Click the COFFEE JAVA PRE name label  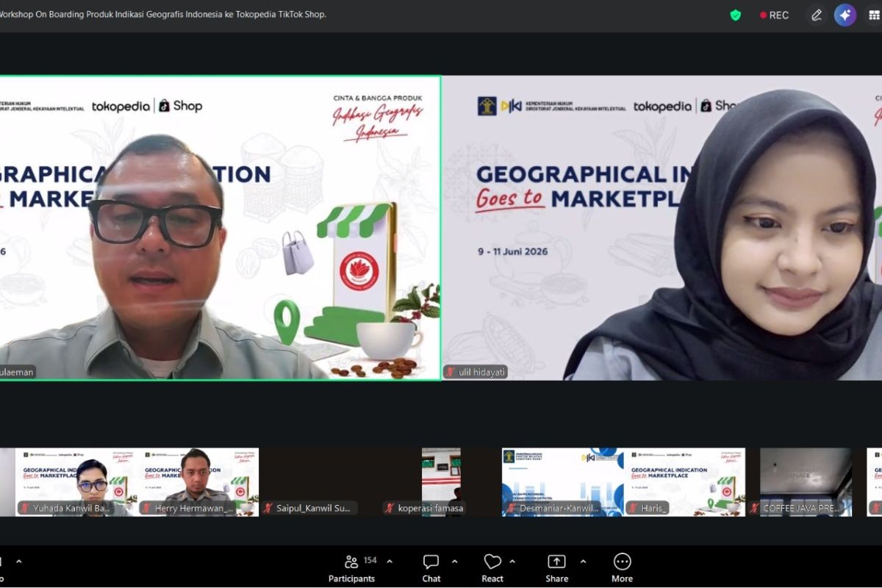(801, 508)
